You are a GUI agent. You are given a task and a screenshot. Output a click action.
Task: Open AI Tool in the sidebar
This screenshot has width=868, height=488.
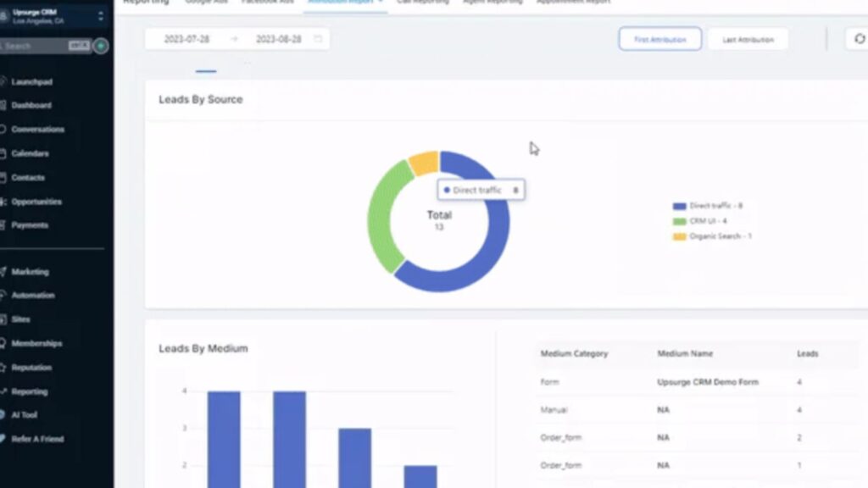point(24,415)
